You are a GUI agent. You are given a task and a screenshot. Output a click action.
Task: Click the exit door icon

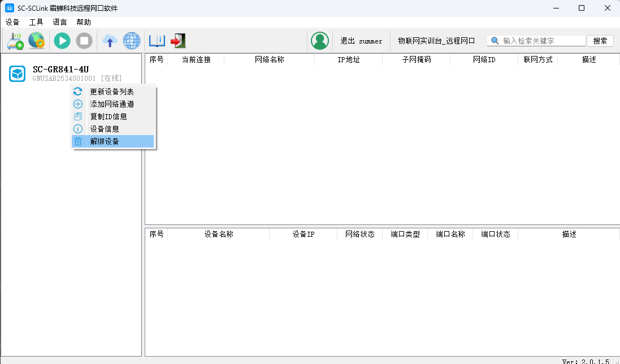178,41
